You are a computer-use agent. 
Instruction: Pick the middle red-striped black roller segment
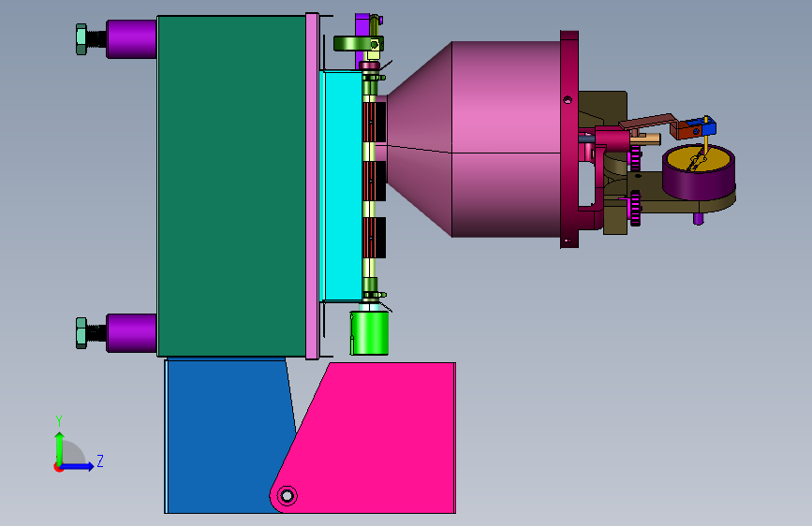[374, 181]
